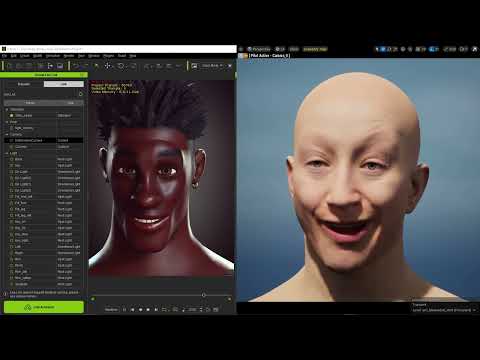Open the Lit view mode dropdown in Unreal
Viewport: 480px width, 360px height.
[x=280, y=49]
